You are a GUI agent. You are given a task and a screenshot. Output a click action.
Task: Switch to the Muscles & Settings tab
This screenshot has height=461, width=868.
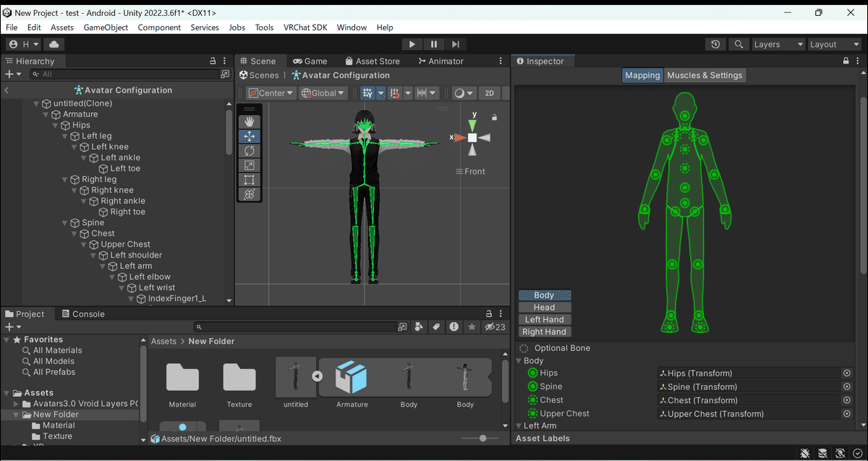click(704, 75)
